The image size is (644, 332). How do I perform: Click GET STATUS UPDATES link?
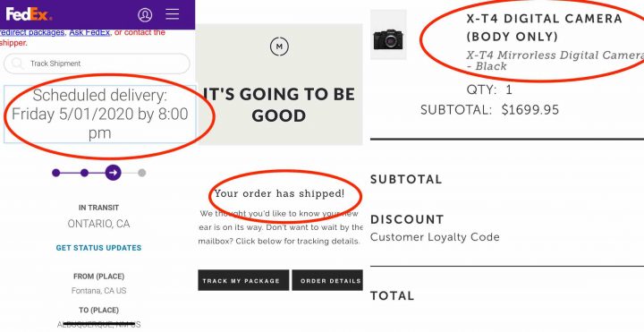click(x=98, y=248)
